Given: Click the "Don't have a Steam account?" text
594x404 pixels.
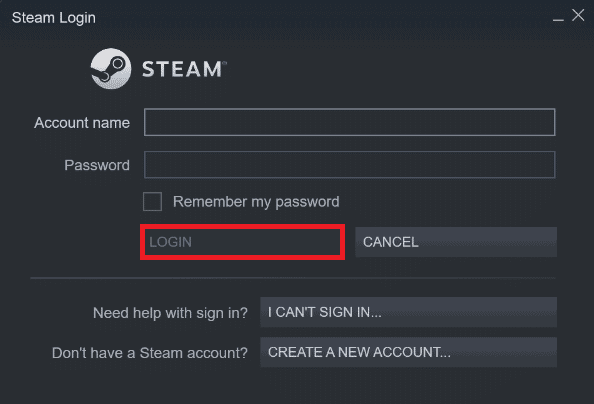Looking at the screenshot, I should (x=150, y=353).
